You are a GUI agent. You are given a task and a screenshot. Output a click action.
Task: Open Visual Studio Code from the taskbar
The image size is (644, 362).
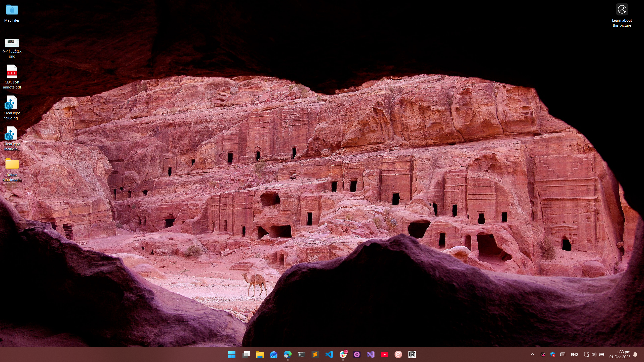(x=329, y=354)
